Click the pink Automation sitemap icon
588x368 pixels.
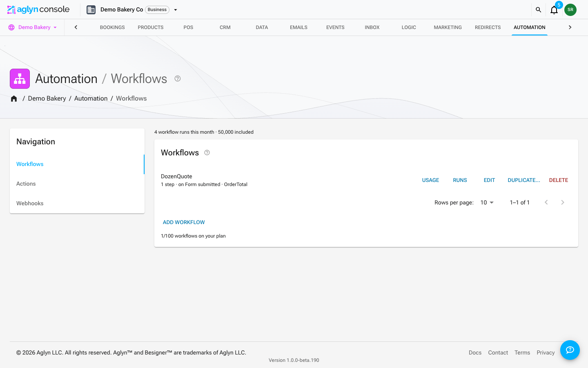pyautogui.click(x=20, y=79)
